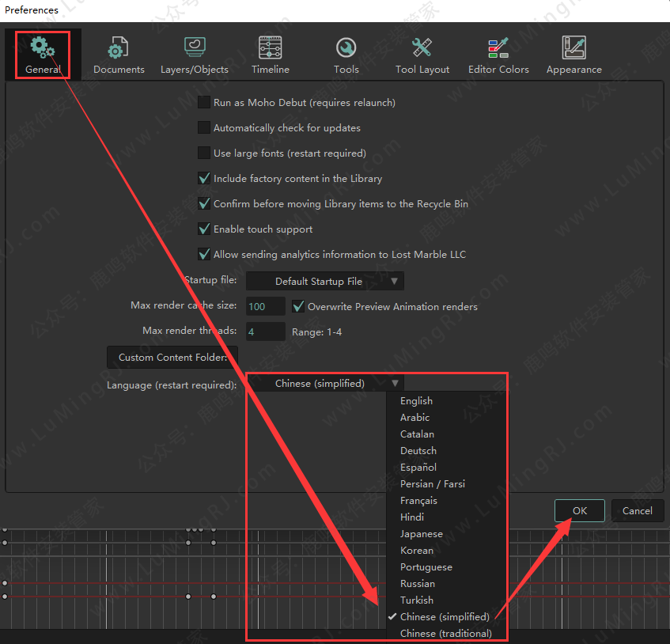Uncheck Overwrite Preview Animation renders

tap(299, 306)
